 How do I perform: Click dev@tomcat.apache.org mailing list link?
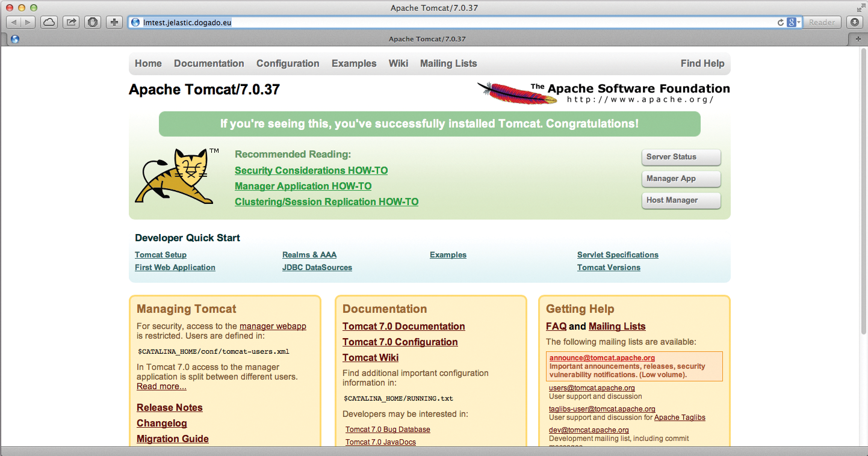pos(589,430)
